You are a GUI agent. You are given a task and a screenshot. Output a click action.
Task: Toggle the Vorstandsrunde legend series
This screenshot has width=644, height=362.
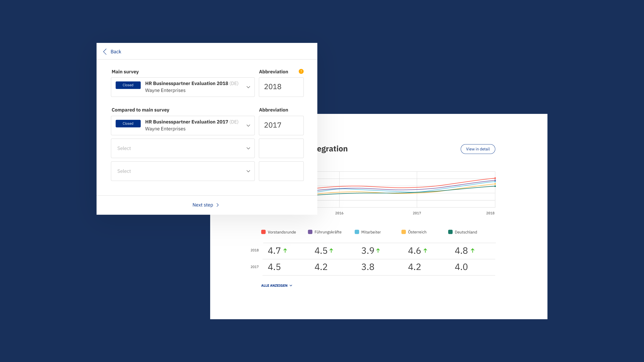coord(278,232)
